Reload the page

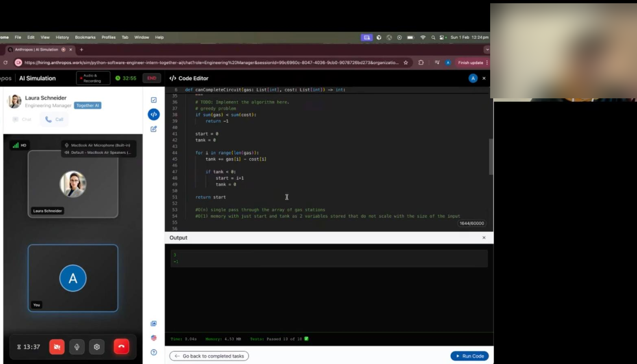click(5, 63)
